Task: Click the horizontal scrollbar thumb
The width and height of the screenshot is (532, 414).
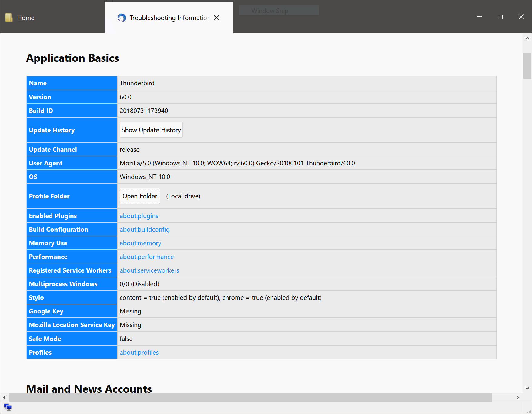Action: pos(251,397)
